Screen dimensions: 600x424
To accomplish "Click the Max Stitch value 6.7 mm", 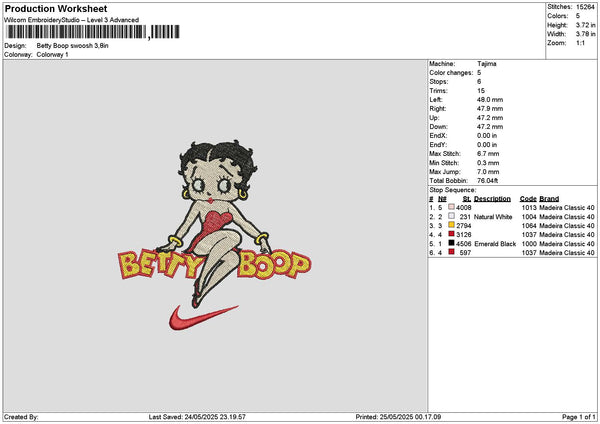I will click(x=488, y=154).
